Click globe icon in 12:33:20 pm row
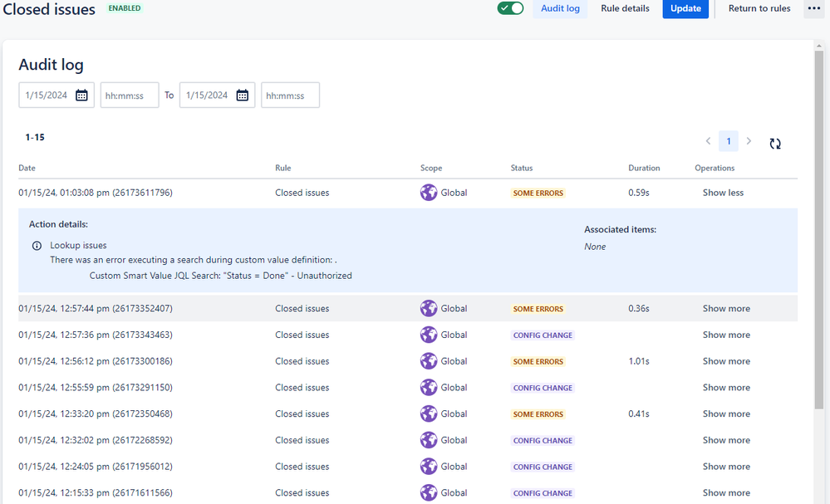The width and height of the screenshot is (830, 504). pos(429,413)
